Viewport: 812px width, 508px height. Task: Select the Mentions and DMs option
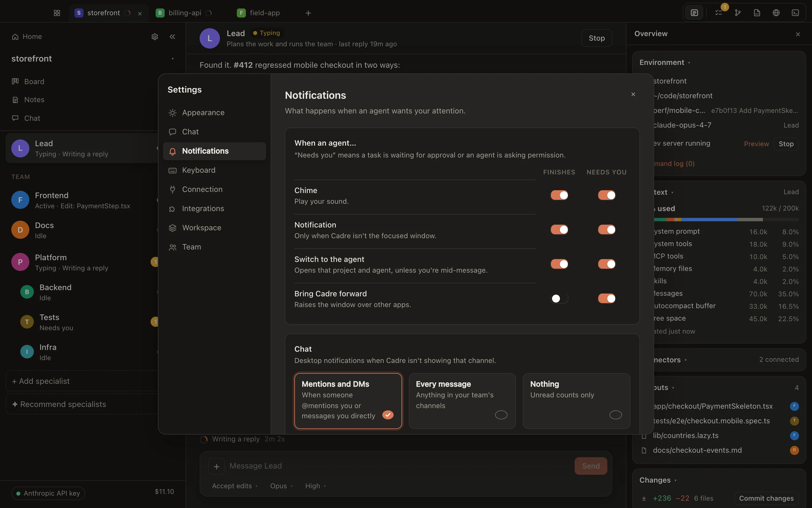coord(348,401)
